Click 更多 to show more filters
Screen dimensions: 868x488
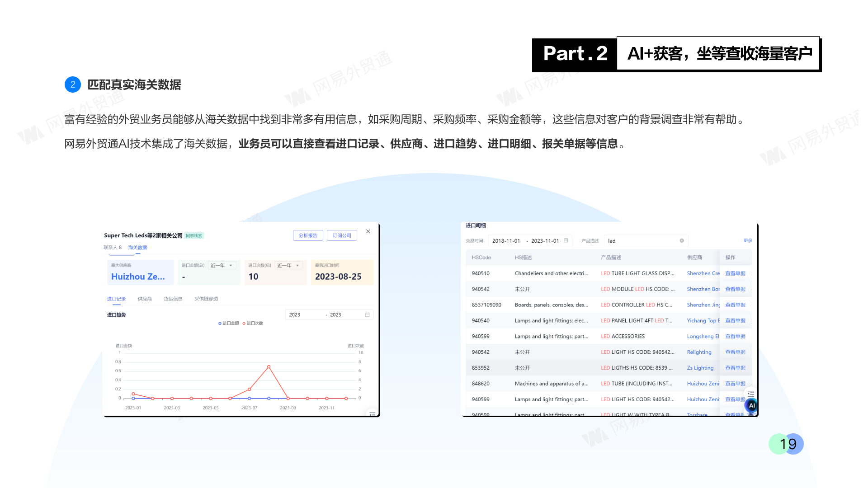[x=748, y=241]
